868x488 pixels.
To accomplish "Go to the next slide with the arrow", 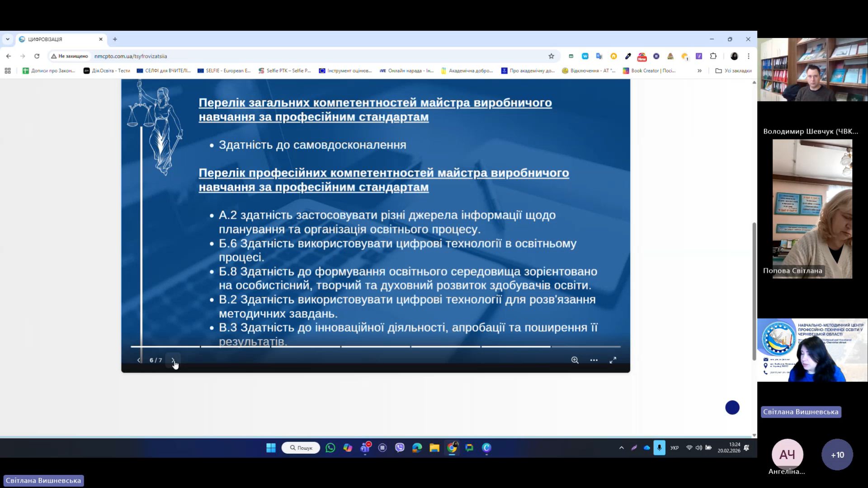I will 173,360.
